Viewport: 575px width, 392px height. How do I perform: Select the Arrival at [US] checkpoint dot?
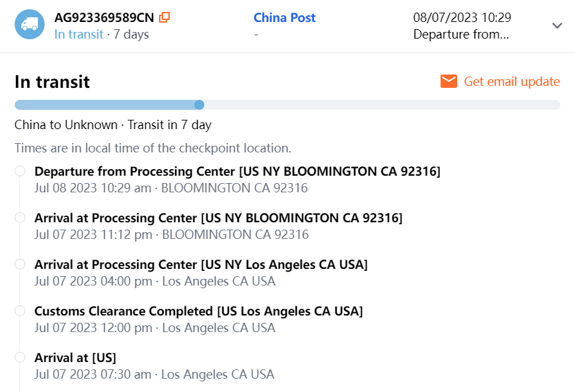point(20,357)
